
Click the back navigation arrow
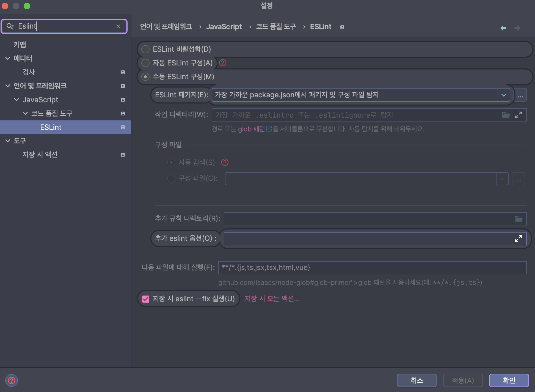click(503, 28)
